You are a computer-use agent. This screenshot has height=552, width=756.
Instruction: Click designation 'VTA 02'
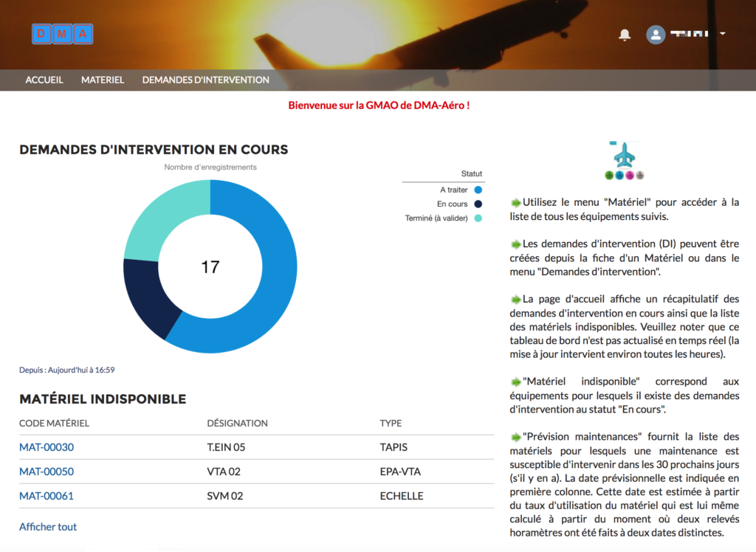(224, 472)
